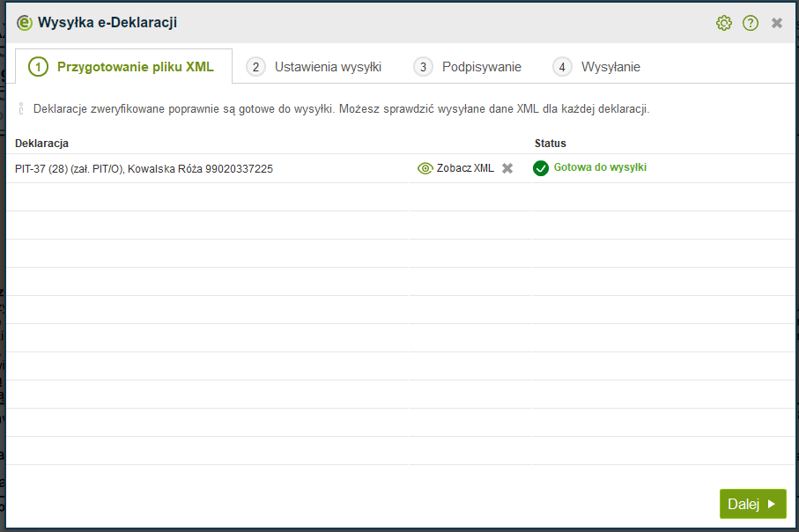
Task: Click the eye icon beside Zobacz XML
Action: point(425,168)
